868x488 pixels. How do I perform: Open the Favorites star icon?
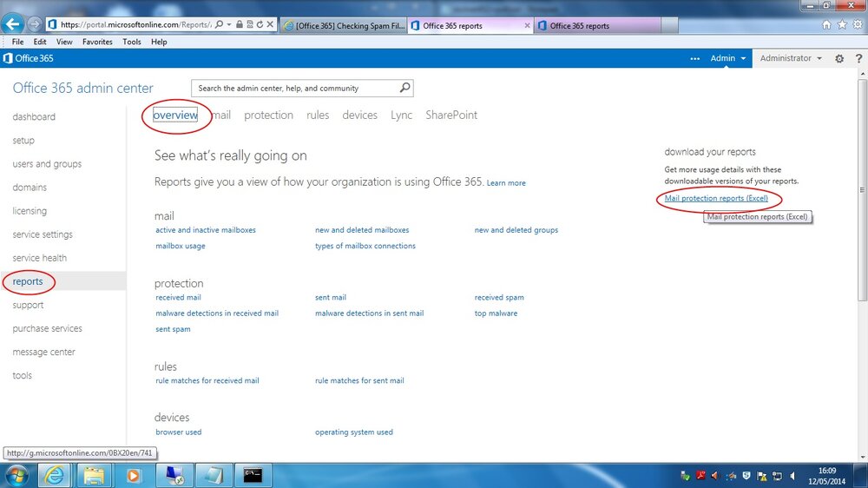(842, 25)
